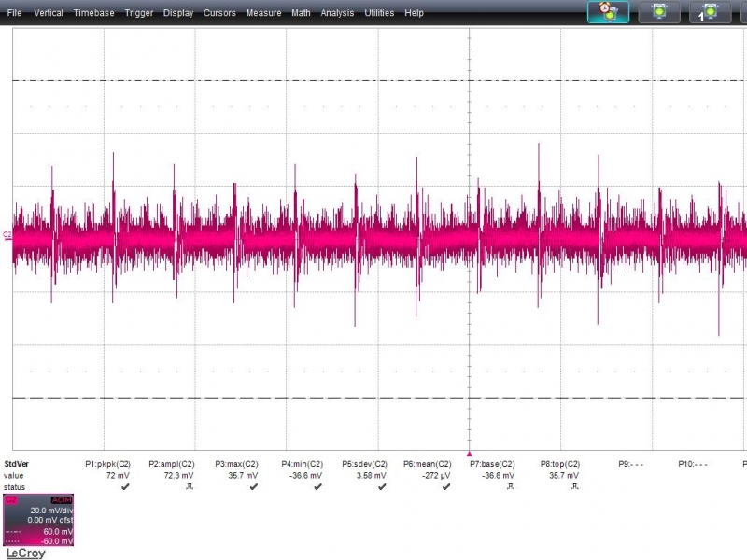The image size is (747, 560).
Task: Open the Measure menu
Action: [264, 13]
